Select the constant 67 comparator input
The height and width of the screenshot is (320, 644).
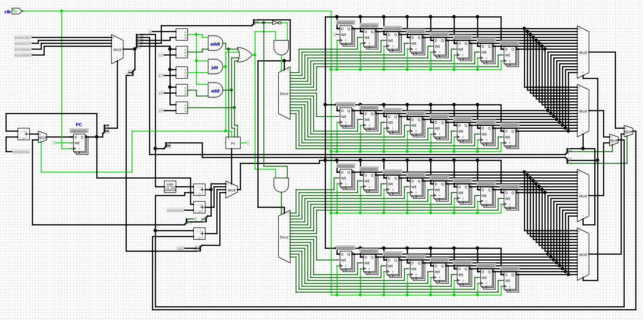tap(161, 76)
